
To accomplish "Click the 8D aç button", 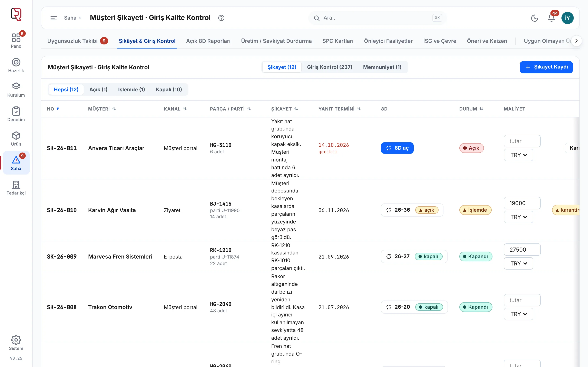I will (x=397, y=148).
